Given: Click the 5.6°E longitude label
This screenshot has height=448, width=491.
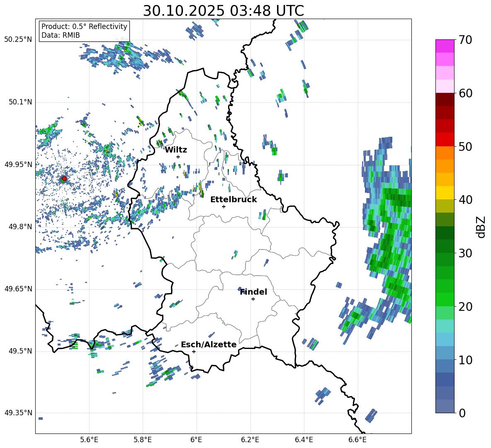Looking at the screenshot, I should tap(89, 440).
